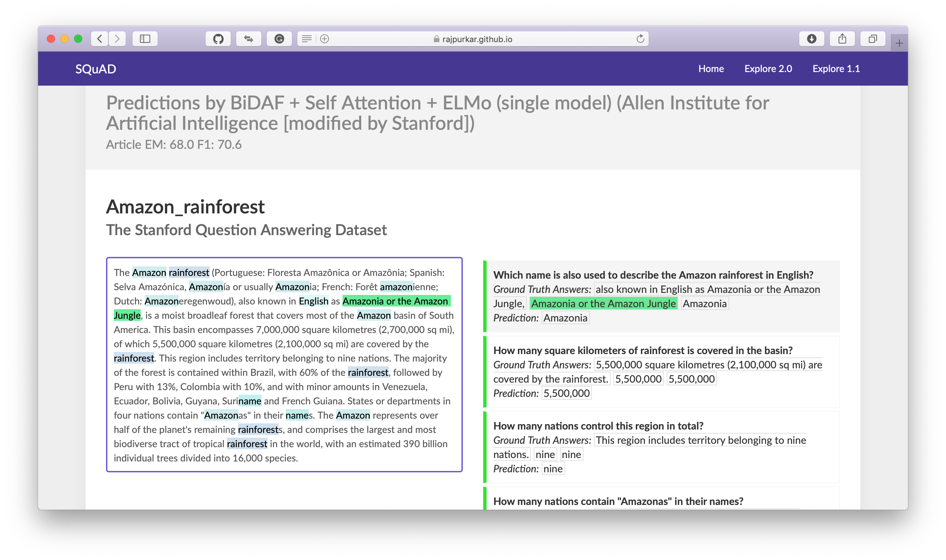Click the Share icon in toolbar

coord(842,39)
